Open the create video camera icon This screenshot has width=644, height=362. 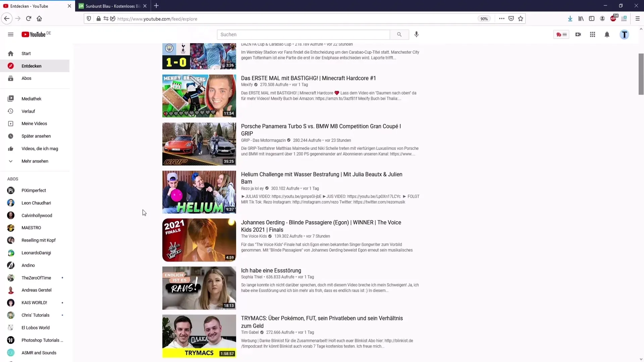[578, 35]
